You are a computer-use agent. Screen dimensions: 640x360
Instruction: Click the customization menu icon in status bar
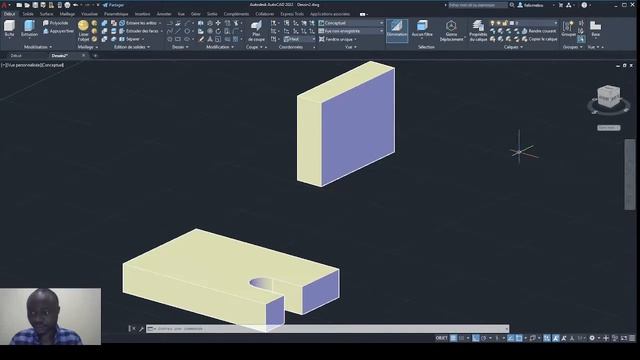632,338
